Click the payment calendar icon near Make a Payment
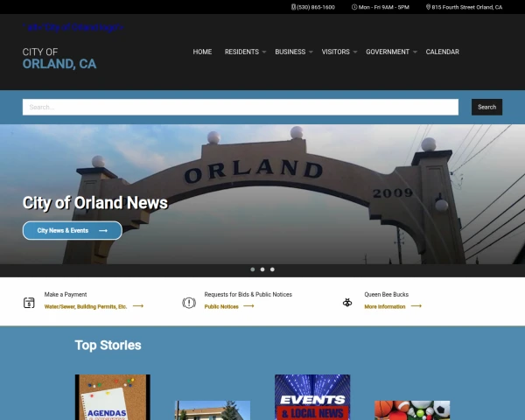The image size is (525, 420). [x=29, y=303]
